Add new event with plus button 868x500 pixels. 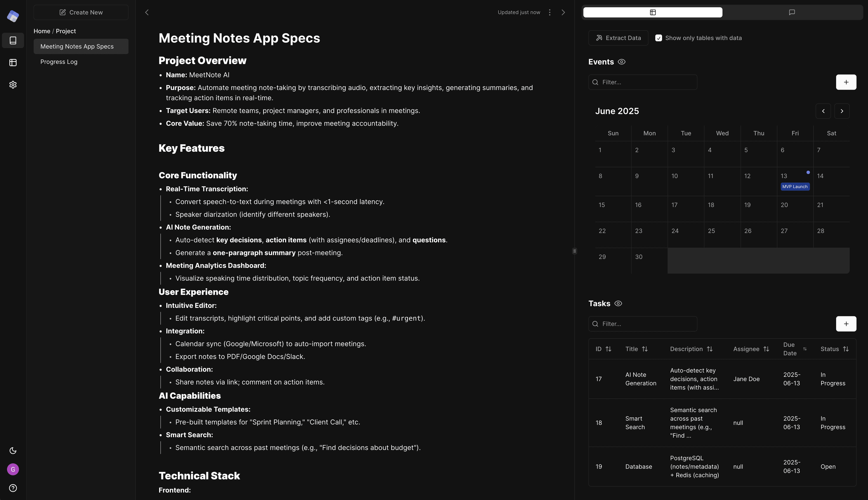pyautogui.click(x=846, y=82)
